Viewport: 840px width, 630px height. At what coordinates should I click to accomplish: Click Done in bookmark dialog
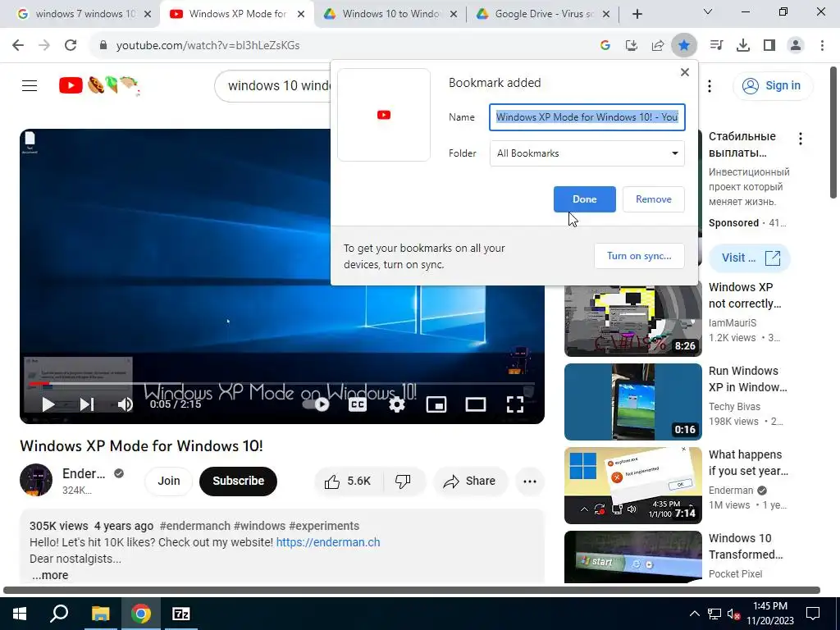(584, 199)
